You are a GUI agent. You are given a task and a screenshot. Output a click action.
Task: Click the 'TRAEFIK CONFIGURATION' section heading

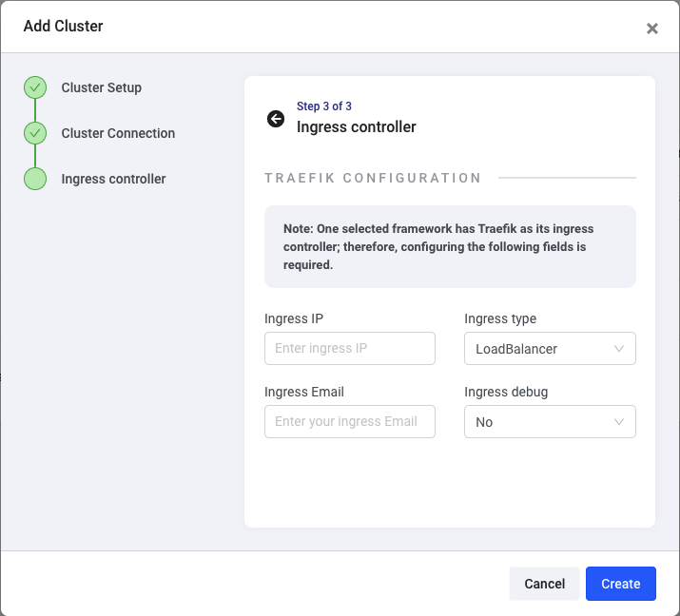(x=373, y=178)
